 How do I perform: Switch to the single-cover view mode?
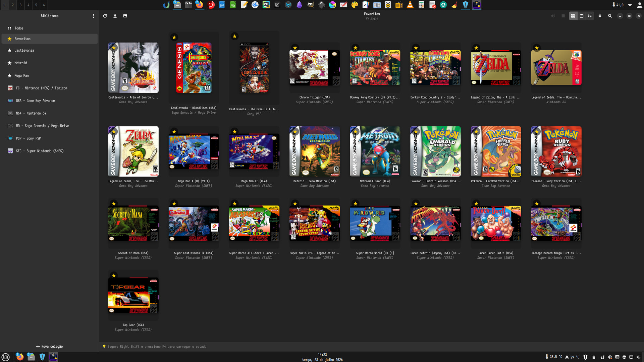[x=582, y=16]
